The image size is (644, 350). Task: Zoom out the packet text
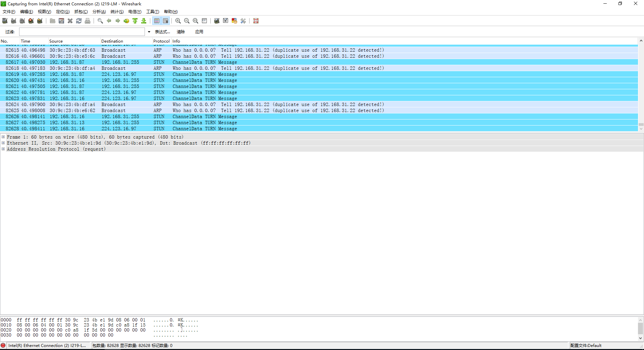(x=187, y=21)
